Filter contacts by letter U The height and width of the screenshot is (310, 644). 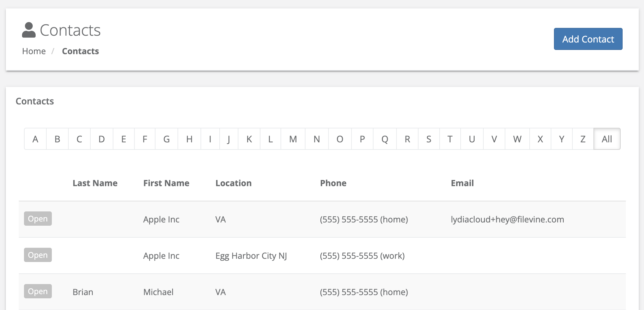pos(472,139)
